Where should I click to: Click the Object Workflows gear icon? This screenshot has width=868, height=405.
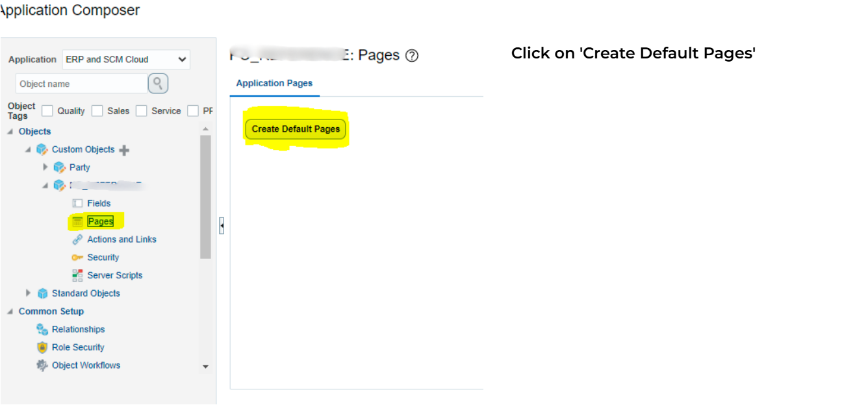(42, 365)
